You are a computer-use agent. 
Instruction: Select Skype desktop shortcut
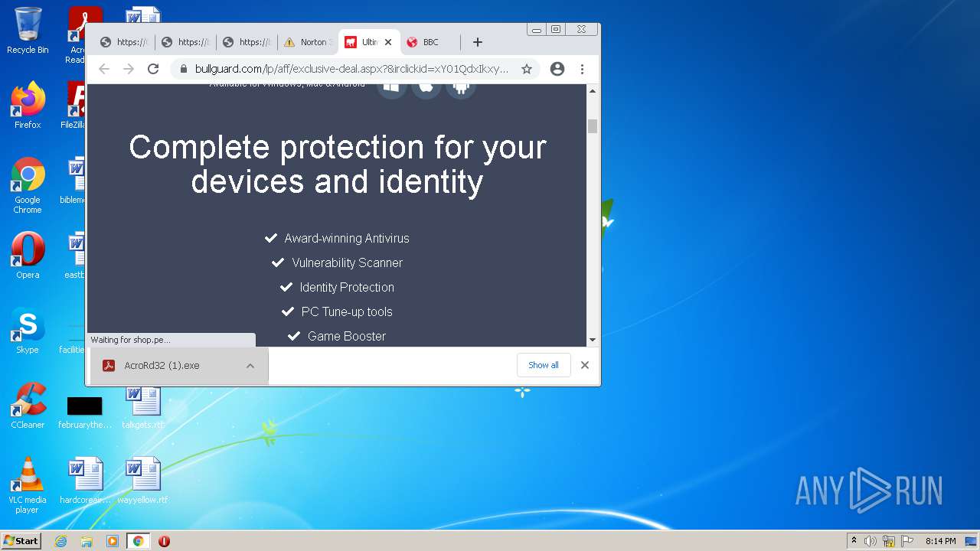click(28, 330)
